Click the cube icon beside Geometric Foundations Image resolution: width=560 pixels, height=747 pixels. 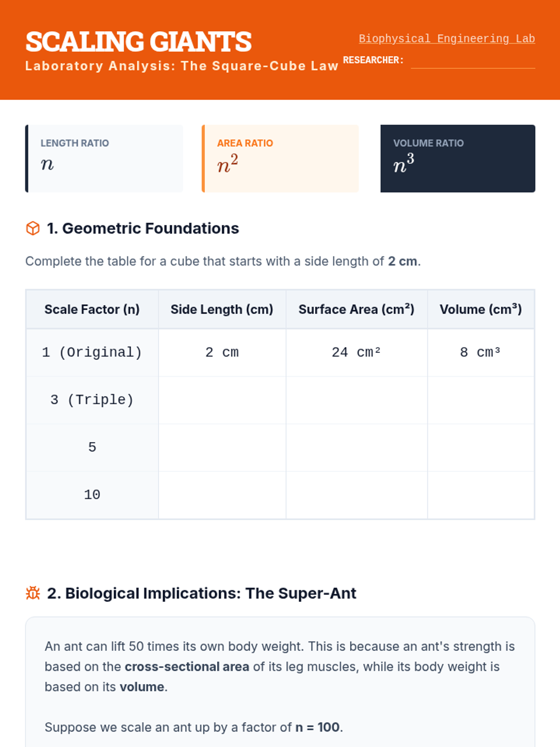(x=33, y=228)
